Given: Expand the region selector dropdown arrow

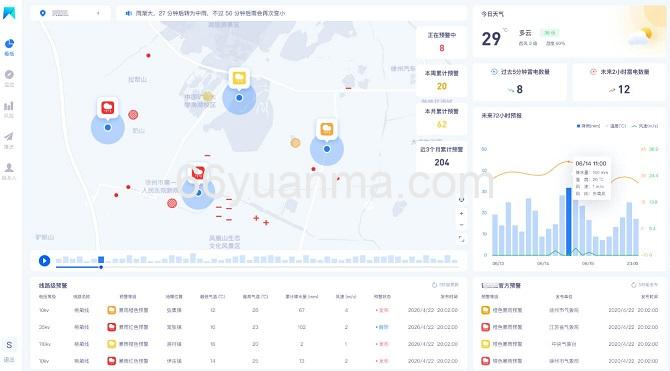Looking at the screenshot, I should coord(98,13).
